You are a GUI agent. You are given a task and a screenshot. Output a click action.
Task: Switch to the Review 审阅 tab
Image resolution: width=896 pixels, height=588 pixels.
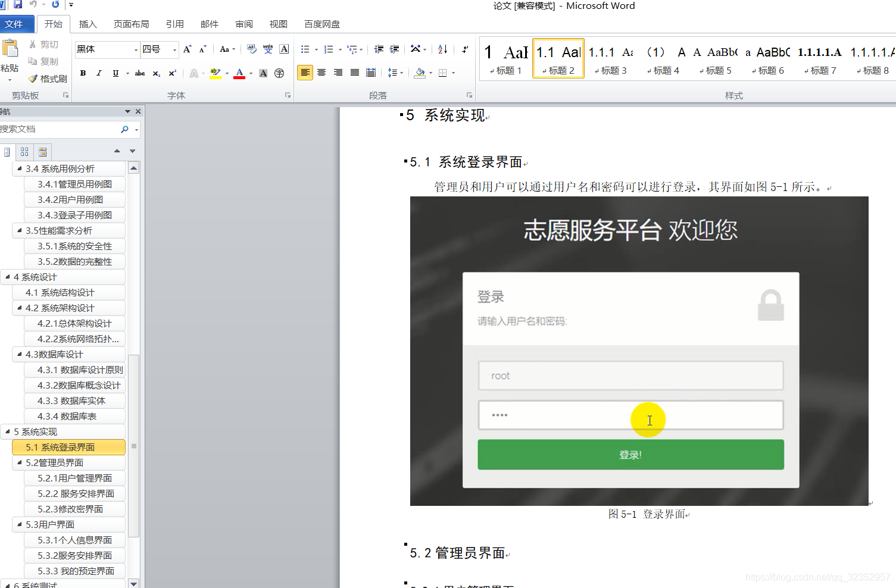[244, 24]
